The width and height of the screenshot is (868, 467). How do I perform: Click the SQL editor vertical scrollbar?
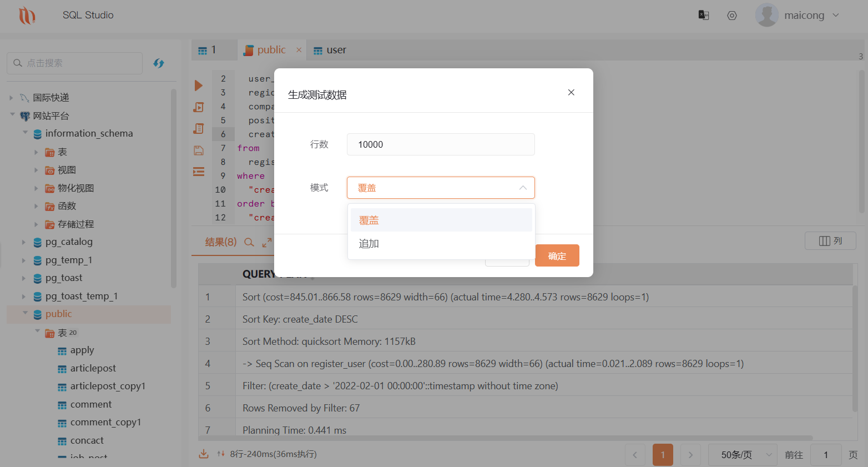pyautogui.click(x=861, y=142)
